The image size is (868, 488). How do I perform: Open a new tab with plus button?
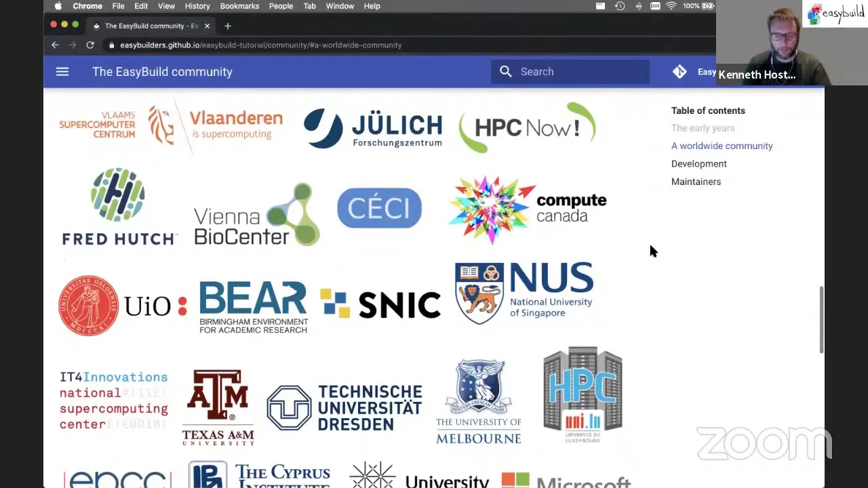coord(228,26)
